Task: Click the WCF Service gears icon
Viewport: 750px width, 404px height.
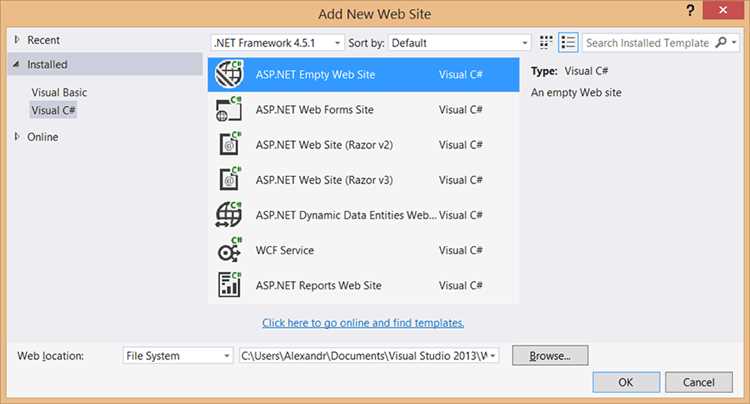Action: tap(229, 250)
